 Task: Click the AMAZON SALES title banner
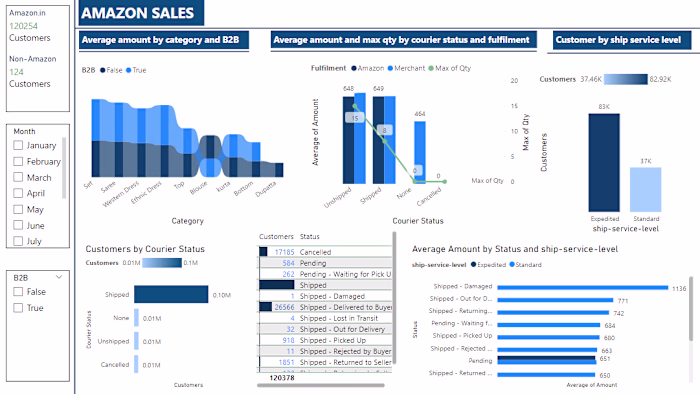141,13
